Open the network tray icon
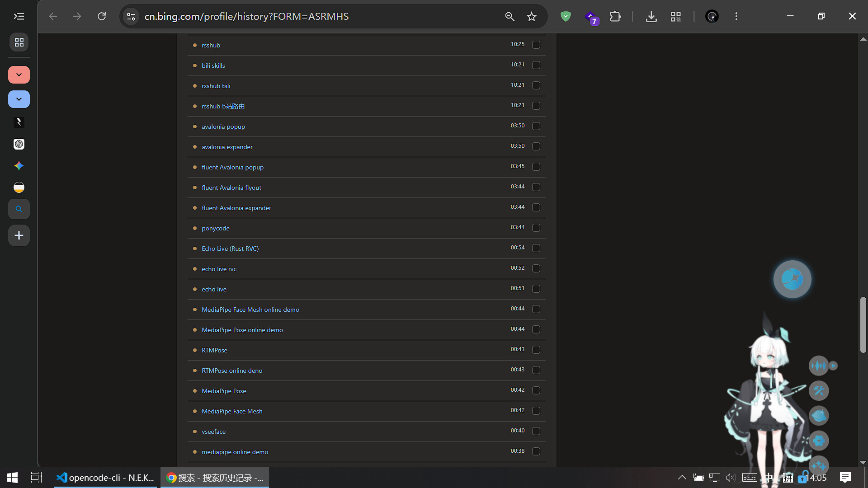The image size is (868, 488). [714, 478]
